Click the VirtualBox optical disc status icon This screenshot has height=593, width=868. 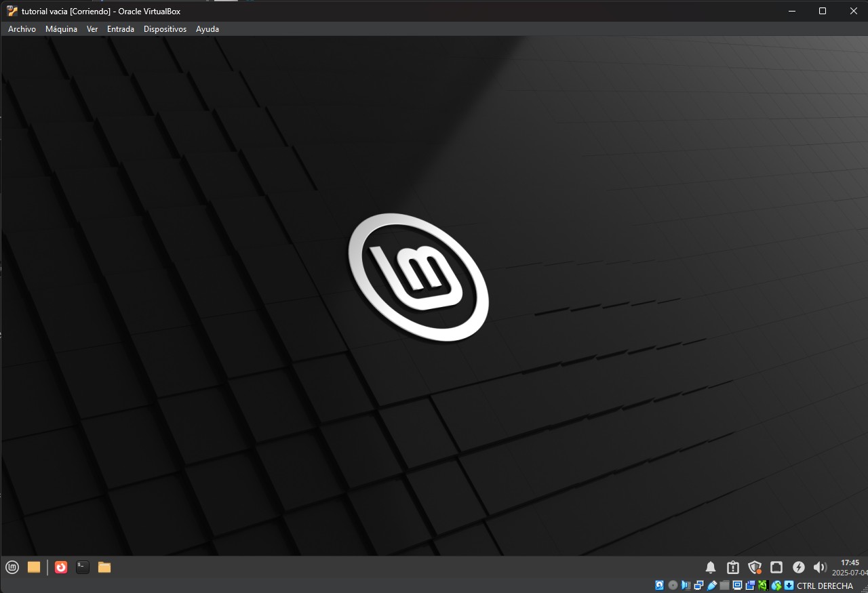tap(673, 585)
